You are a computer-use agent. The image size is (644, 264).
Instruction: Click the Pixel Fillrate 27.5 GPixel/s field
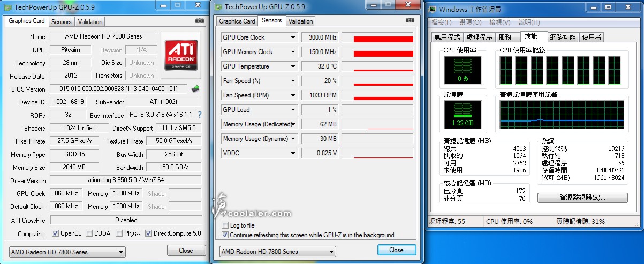pyautogui.click(x=74, y=141)
